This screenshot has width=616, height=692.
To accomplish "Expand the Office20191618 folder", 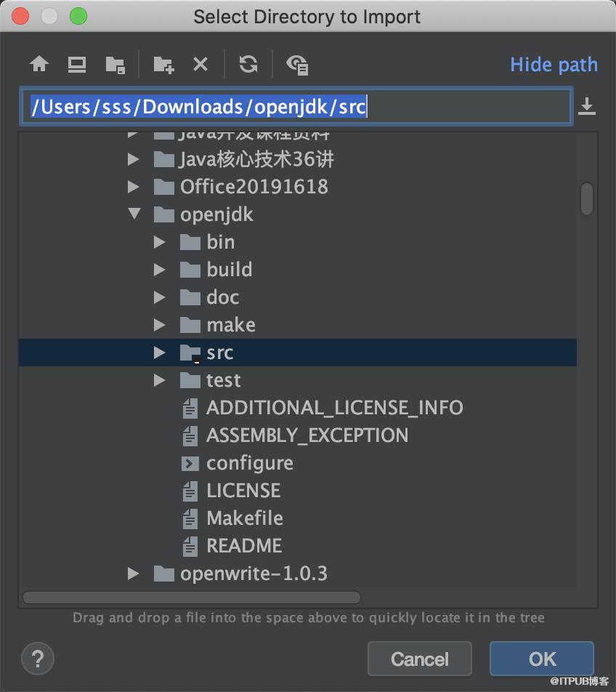I will pyautogui.click(x=133, y=187).
